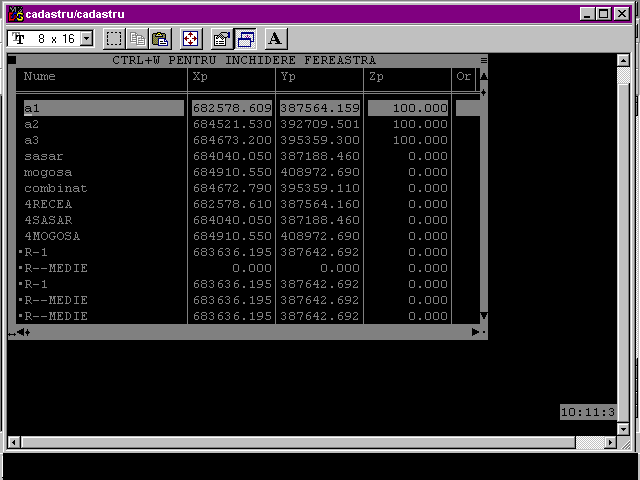Toggle the Background toolbar button
This screenshot has height=480, width=640.
[x=245, y=39]
